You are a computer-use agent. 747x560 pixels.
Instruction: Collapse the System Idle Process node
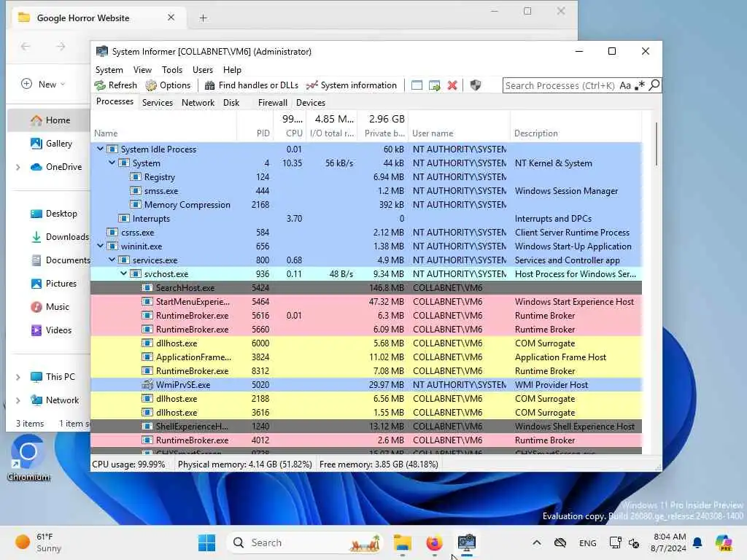click(100, 149)
